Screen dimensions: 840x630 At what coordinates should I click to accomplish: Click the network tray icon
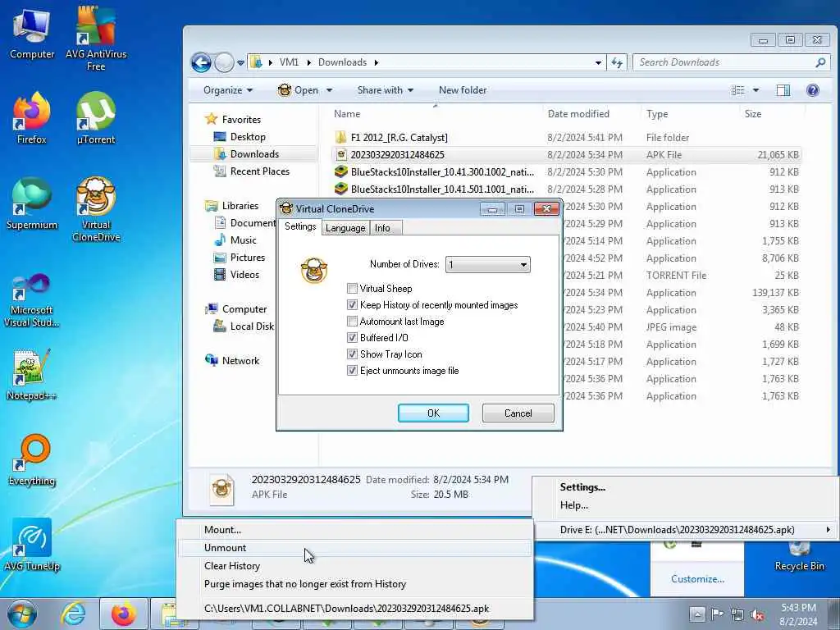click(737, 614)
